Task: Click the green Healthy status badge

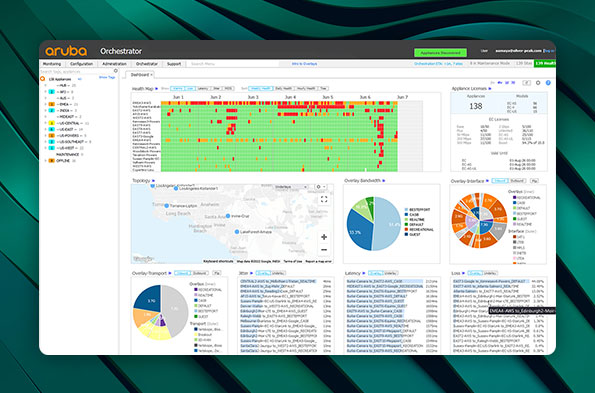Action: tap(545, 63)
